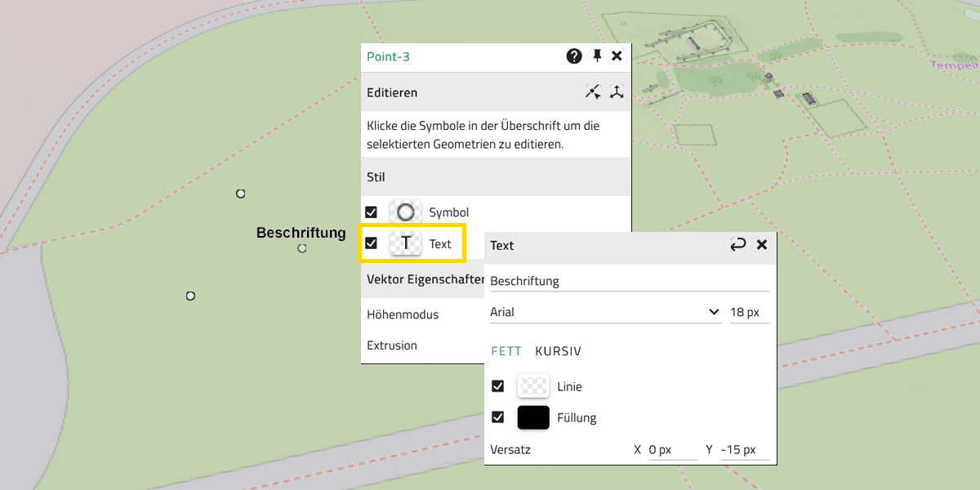Screen dimensions: 980x490
Task: Click the circle Symbol style preview
Action: [x=405, y=212]
